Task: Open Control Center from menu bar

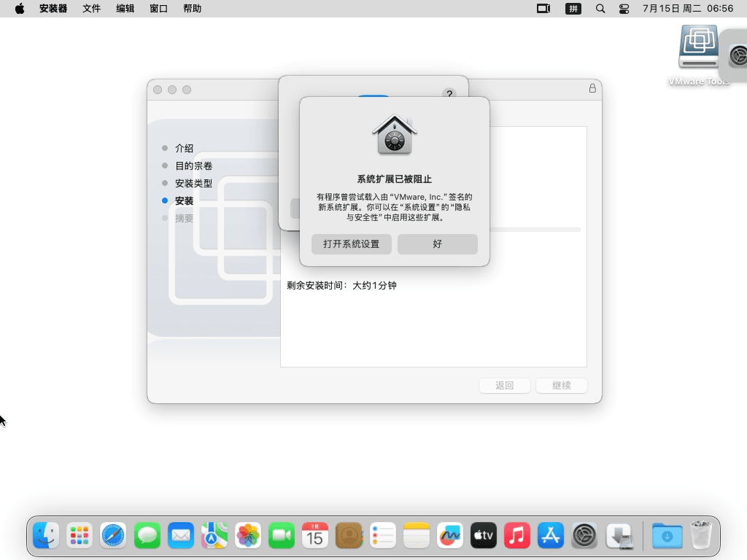Action: (x=624, y=9)
